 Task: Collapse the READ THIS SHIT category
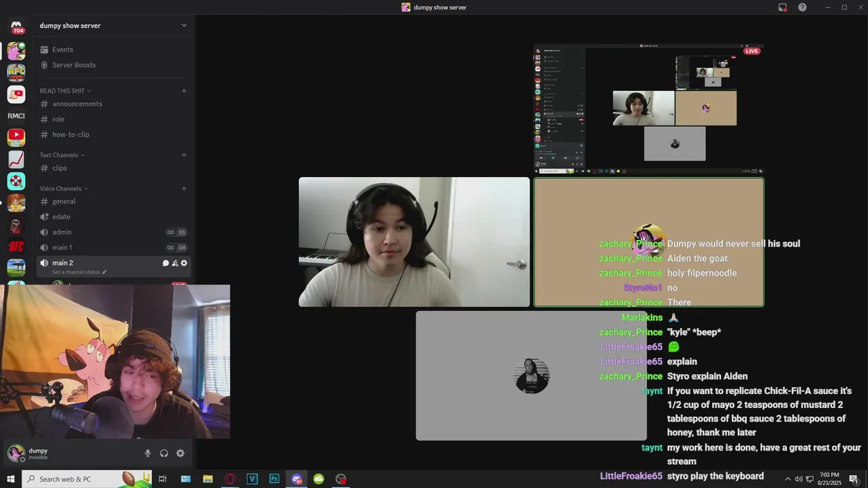tap(65, 91)
